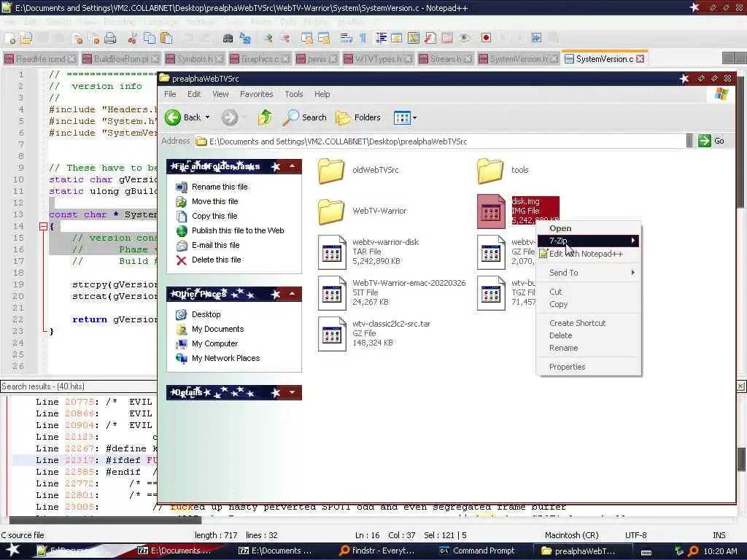Open findstr - Everything taskbar item
This screenshot has height=560, width=747.
pyautogui.click(x=376, y=551)
